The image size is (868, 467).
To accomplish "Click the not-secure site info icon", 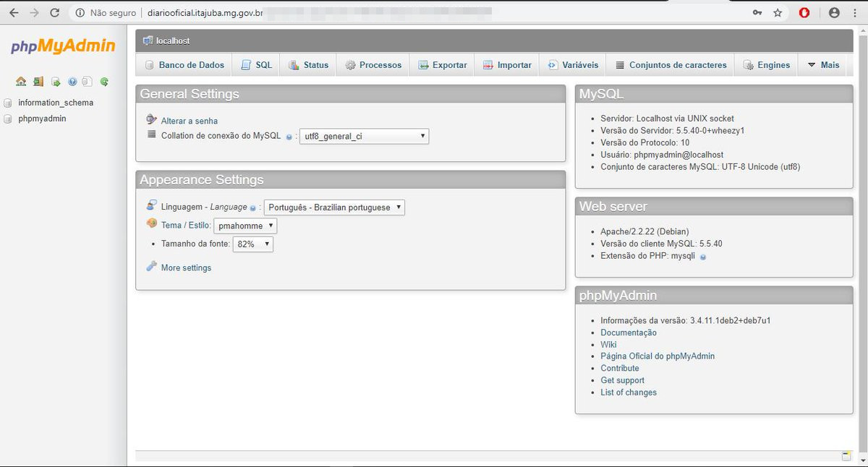I will coord(80,13).
